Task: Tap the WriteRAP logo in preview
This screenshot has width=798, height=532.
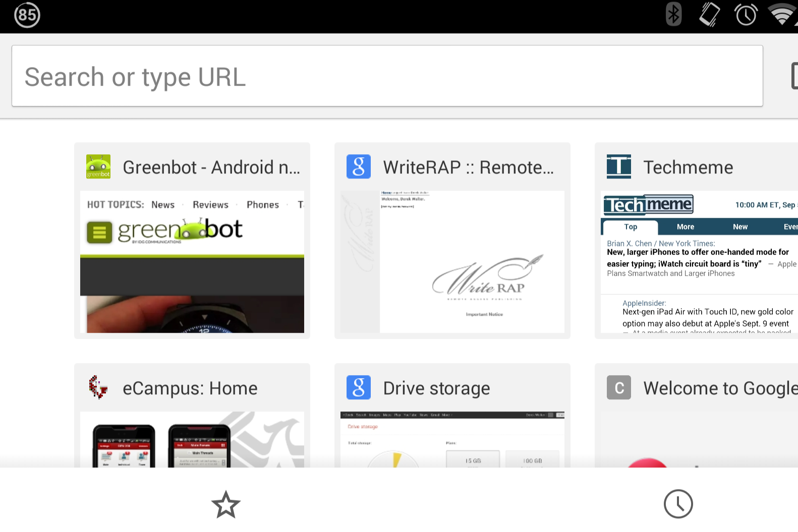Action: point(487,277)
